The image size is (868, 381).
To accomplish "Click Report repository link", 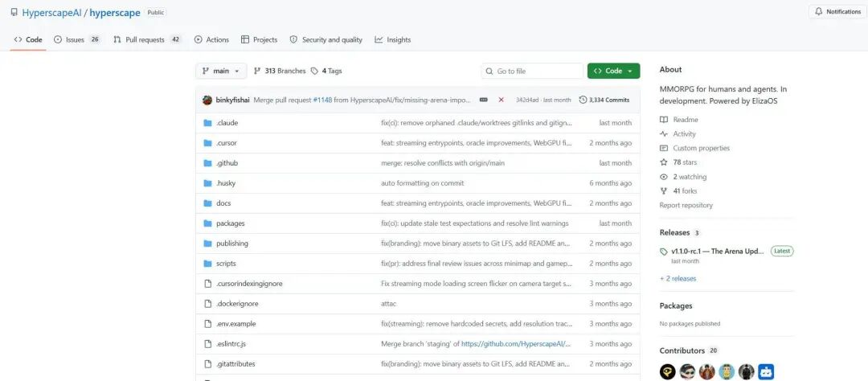I will 686,206.
